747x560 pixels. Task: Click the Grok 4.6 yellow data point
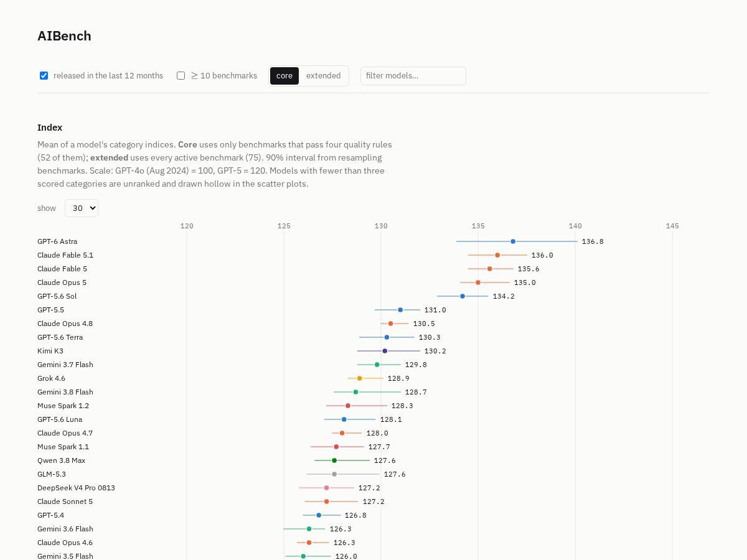[x=360, y=378]
